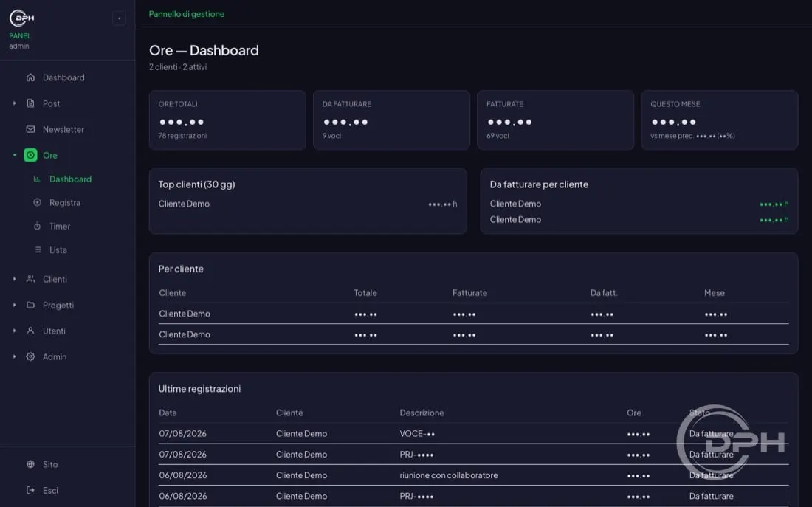Click the Post document icon
This screenshot has width=812, height=507.
pos(30,103)
